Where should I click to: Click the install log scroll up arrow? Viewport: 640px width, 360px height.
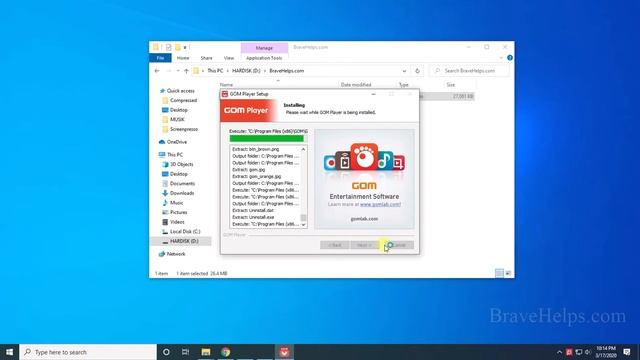(303, 149)
